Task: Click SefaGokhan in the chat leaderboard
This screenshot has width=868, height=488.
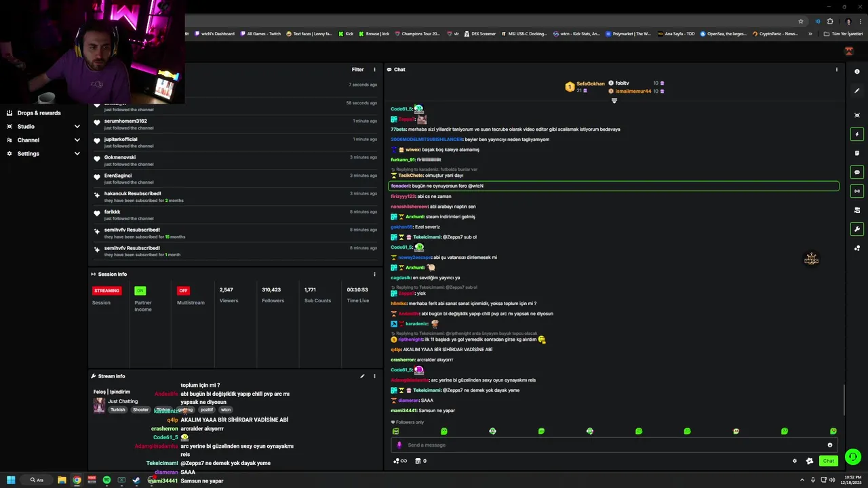Action: tap(590, 83)
